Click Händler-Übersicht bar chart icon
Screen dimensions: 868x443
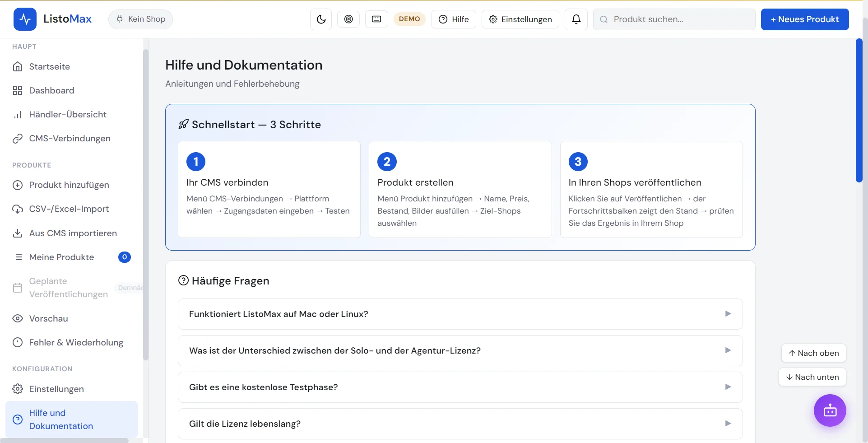18,114
